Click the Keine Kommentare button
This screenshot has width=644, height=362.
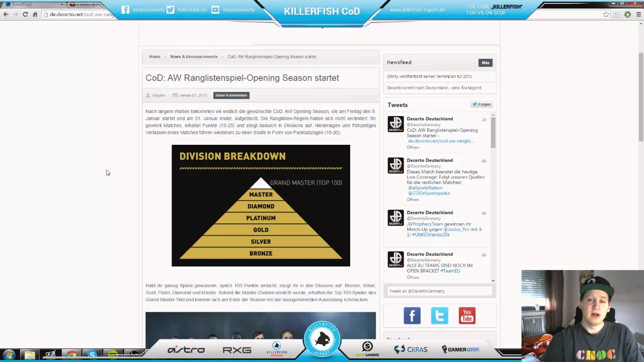231,95
